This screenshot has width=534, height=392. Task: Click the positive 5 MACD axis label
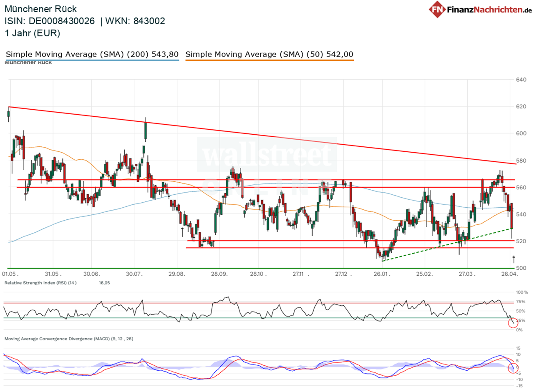point(518,361)
